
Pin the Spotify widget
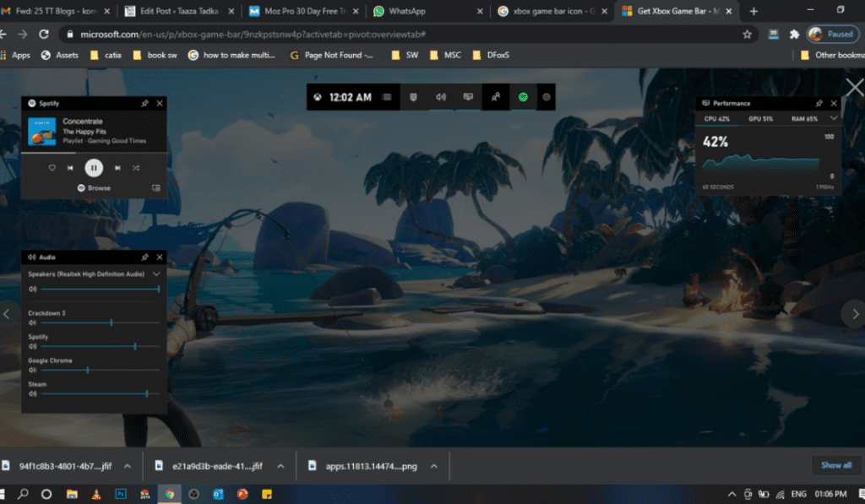[x=144, y=103]
